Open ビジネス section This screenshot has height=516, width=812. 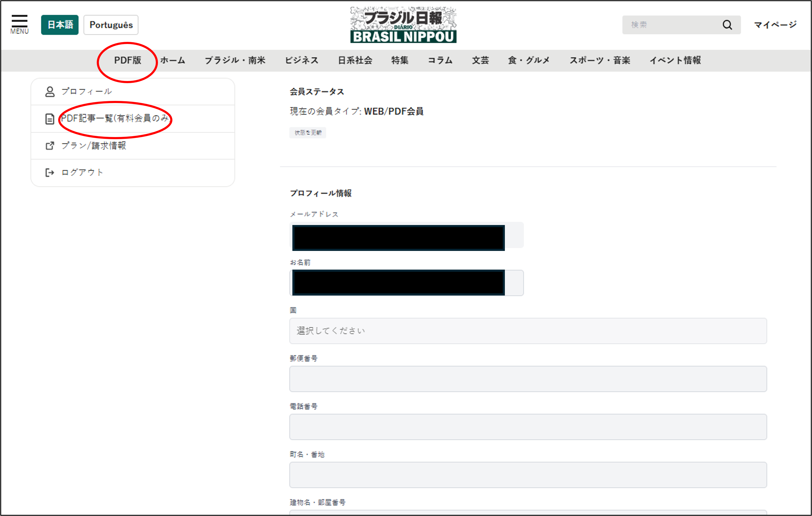tap(302, 60)
